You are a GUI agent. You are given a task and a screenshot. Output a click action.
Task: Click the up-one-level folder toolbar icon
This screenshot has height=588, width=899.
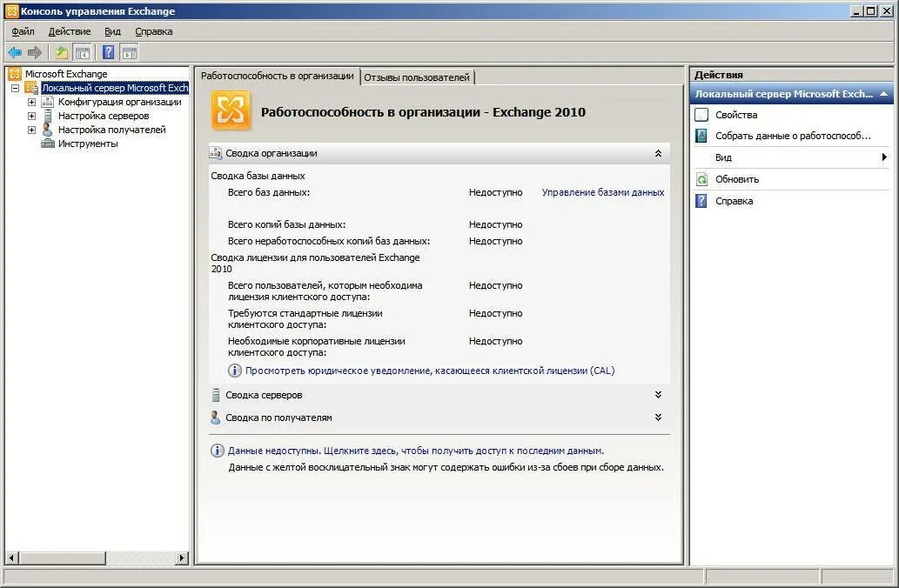pos(61,53)
